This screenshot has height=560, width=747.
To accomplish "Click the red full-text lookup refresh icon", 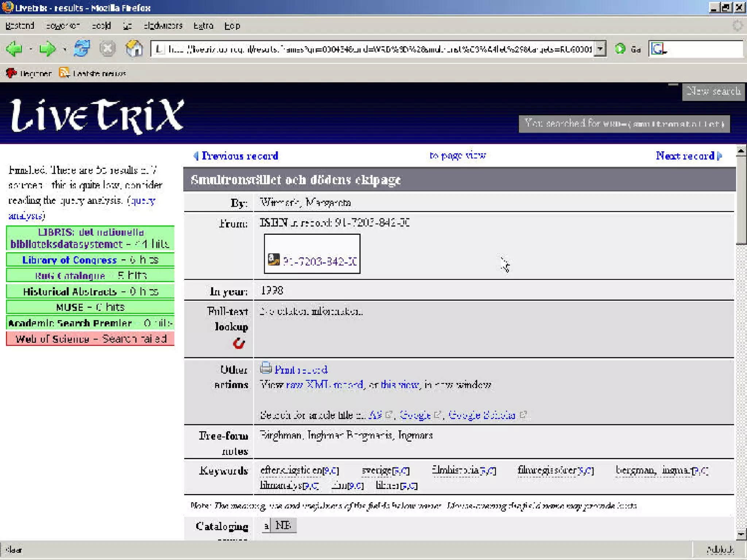I will pyautogui.click(x=239, y=343).
